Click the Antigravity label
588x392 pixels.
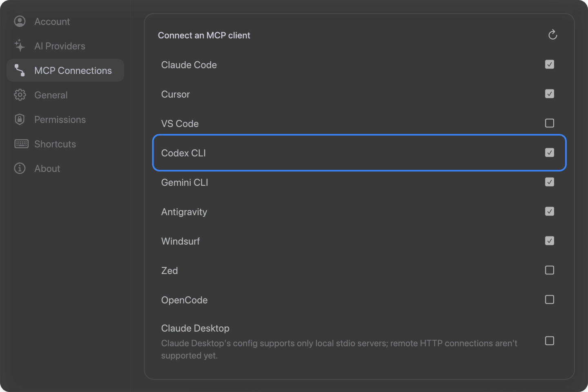(184, 212)
